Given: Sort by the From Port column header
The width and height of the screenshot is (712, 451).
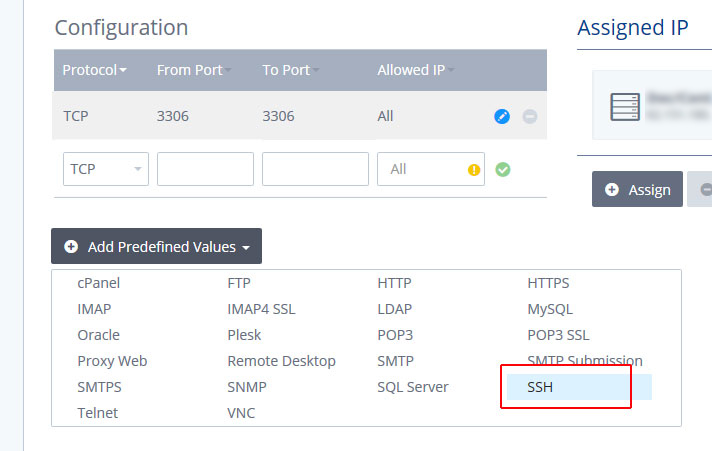Looking at the screenshot, I should pyautogui.click(x=192, y=70).
